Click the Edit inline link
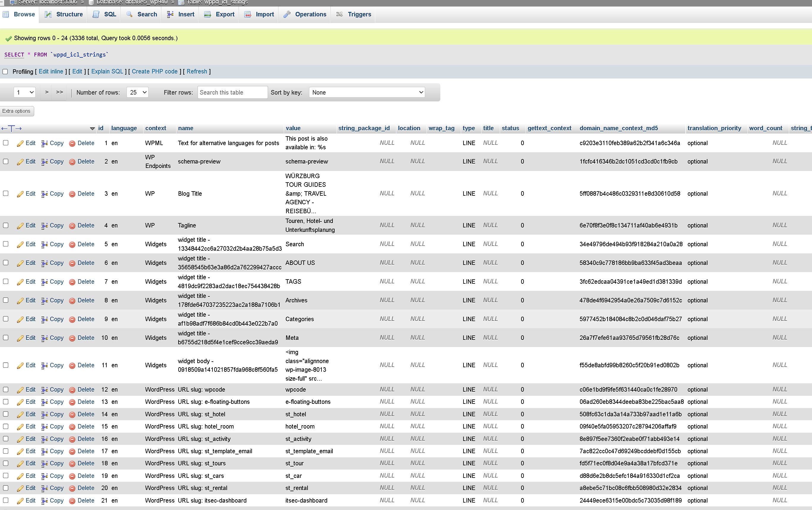This screenshot has width=812, height=510. coord(51,71)
